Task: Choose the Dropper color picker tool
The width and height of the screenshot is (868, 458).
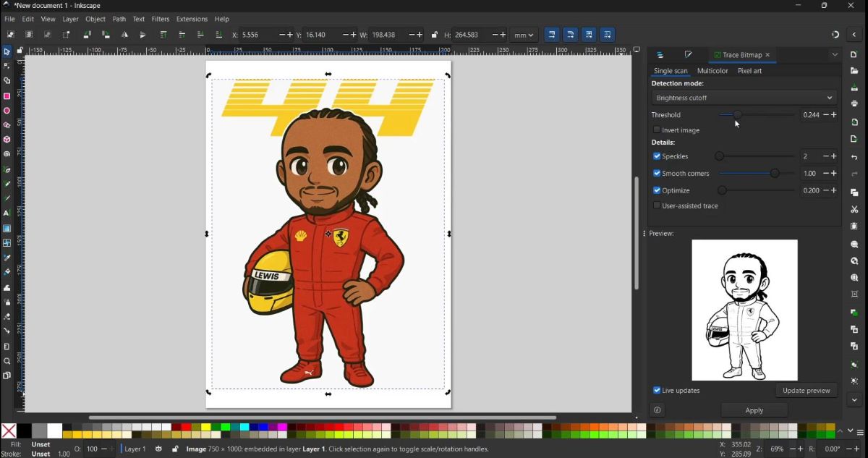Action: click(x=8, y=258)
